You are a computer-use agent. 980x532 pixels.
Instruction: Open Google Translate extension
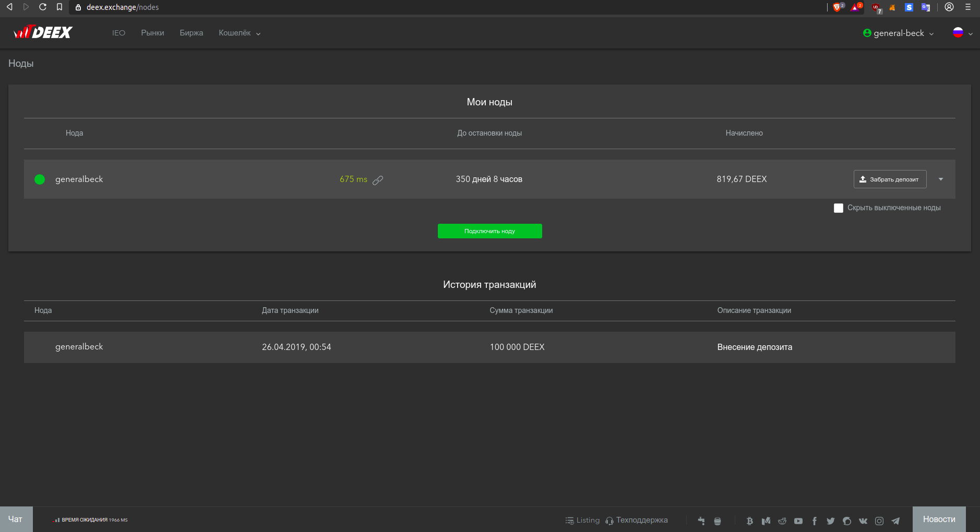[926, 7]
